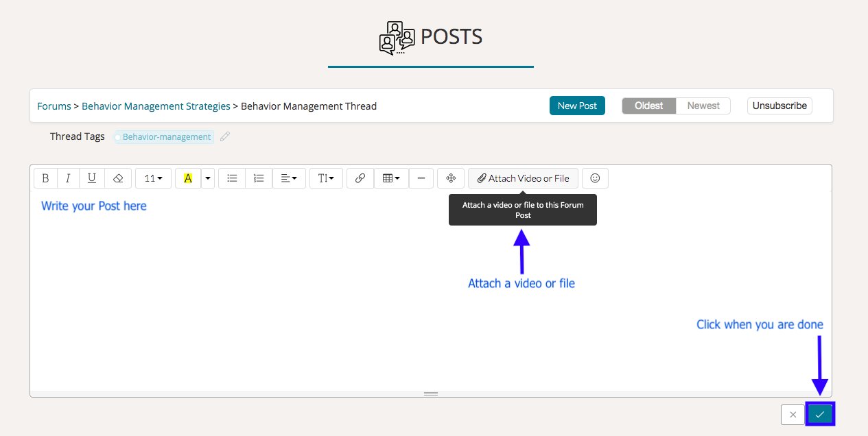868x436 pixels.
Task: Toggle bold formatting in the post editor
Action: [x=46, y=178]
